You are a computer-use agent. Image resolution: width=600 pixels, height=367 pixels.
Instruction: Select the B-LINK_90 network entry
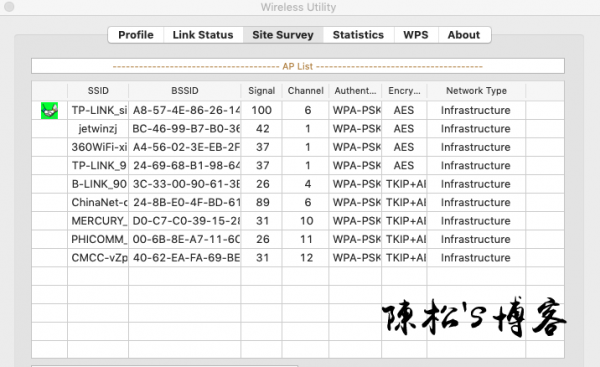click(x=298, y=184)
